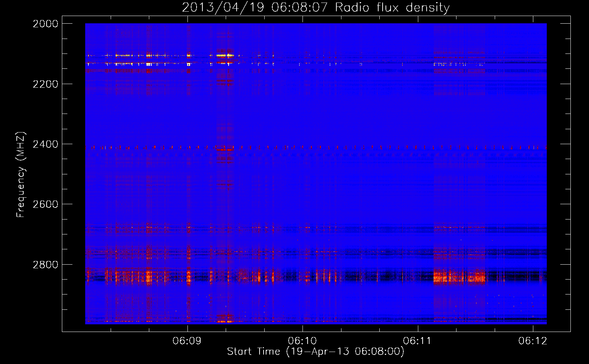Click the 'Frequency (MHZ)' axis title
The width and height of the screenshot is (589, 364).
pyautogui.click(x=21, y=175)
